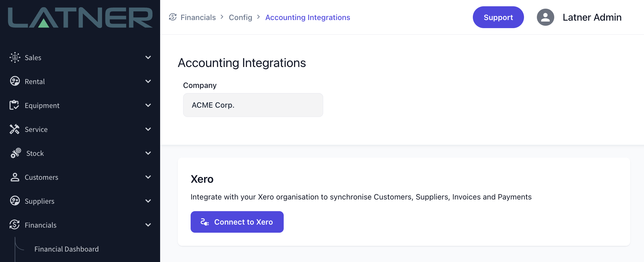Click the Customers person icon
Viewport: 644px width, 262px height.
point(15,177)
